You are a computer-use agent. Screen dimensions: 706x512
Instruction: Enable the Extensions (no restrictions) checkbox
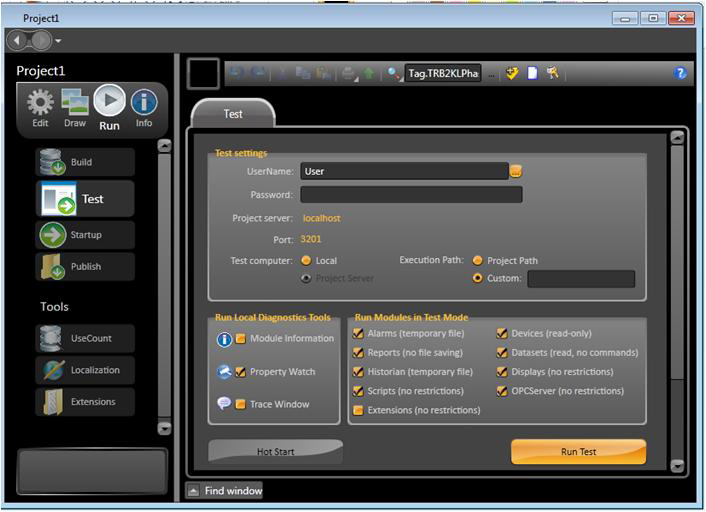click(358, 410)
